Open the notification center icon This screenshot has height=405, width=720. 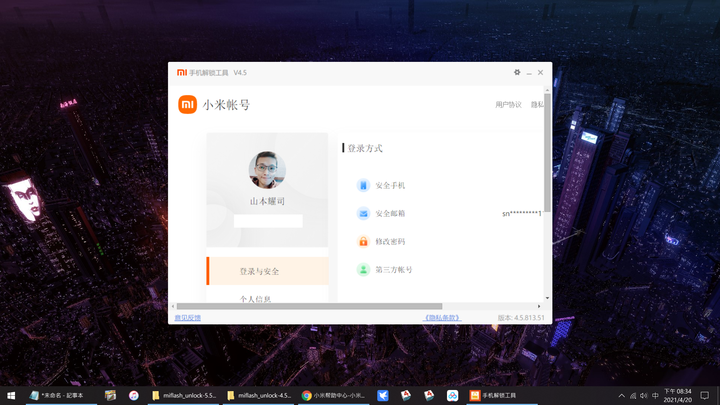point(705,395)
